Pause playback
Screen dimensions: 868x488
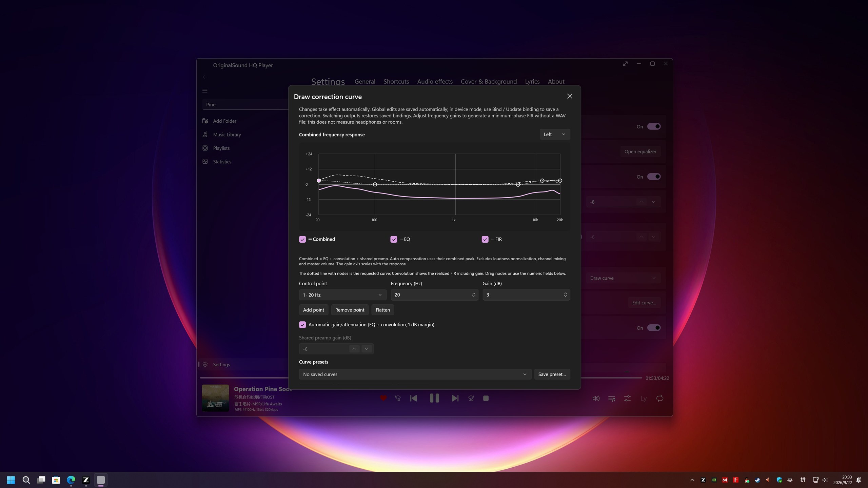(x=434, y=398)
